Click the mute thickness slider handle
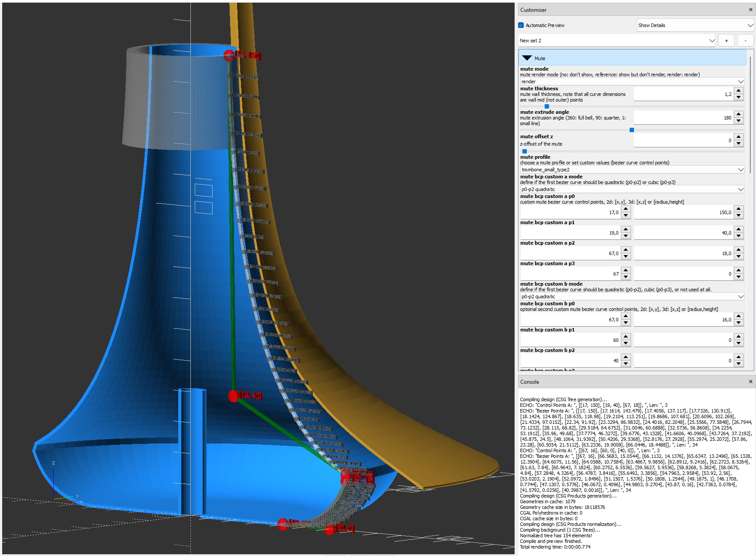 (547, 106)
